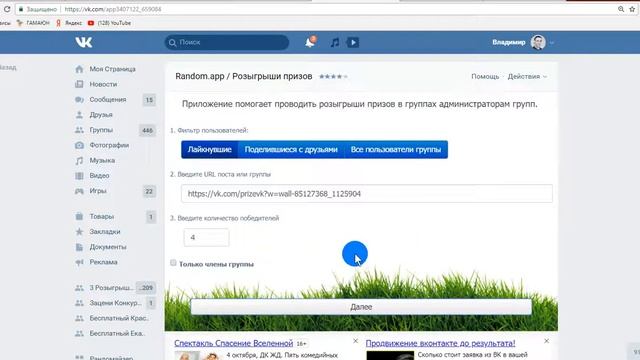640x360 pixels.
Task: Click the zoom magnifier icon in address bar
Action: (621, 9)
